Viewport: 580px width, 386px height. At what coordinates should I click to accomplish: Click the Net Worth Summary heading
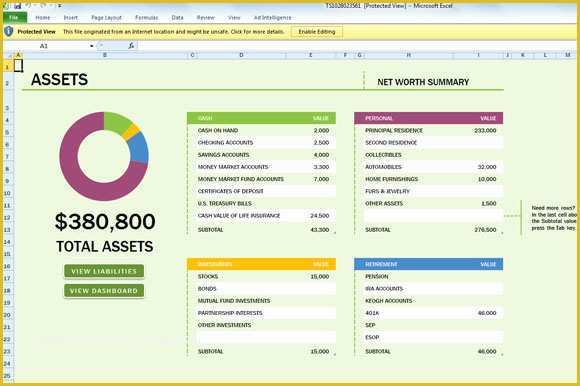(x=423, y=82)
